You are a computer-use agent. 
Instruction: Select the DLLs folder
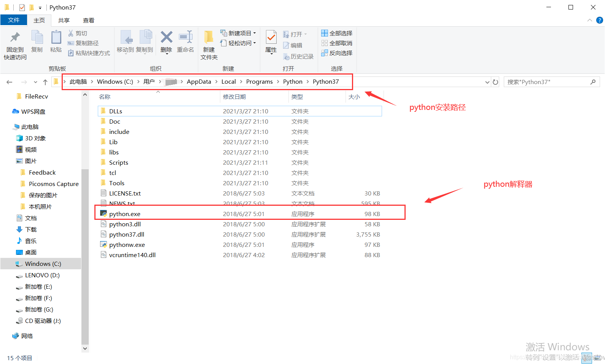coord(240,111)
